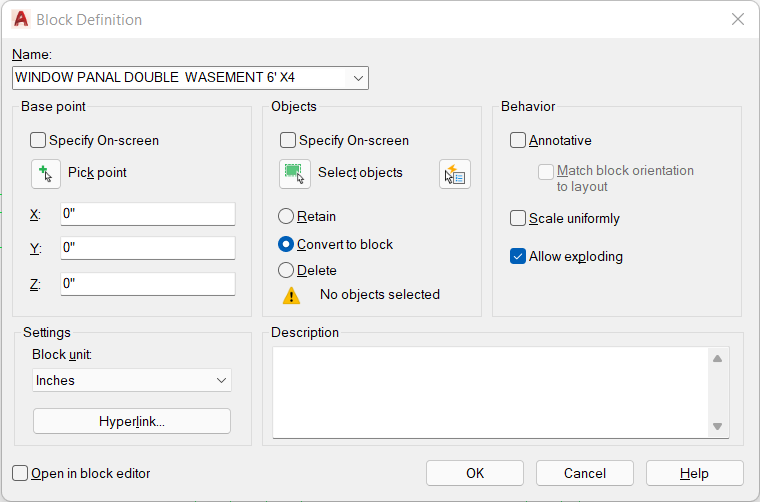Click the Pick point icon button

pos(46,174)
